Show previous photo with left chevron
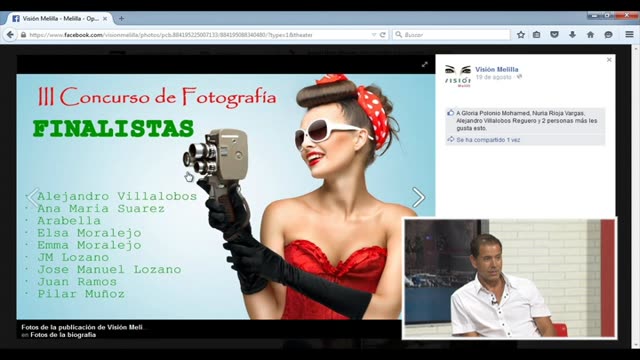The height and width of the screenshot is (360, 640). pos(33,198)
